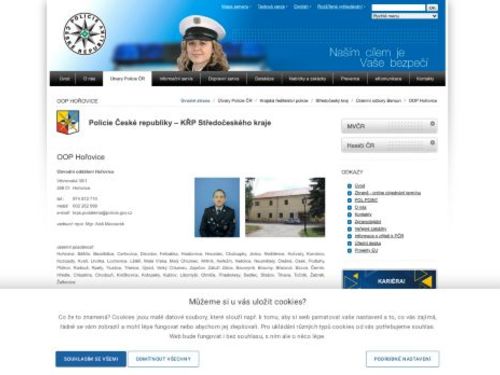Open the Veřejné zakázky sidebar link
The height and width of the screenshot is (375, 500).
tap(370, 229)
